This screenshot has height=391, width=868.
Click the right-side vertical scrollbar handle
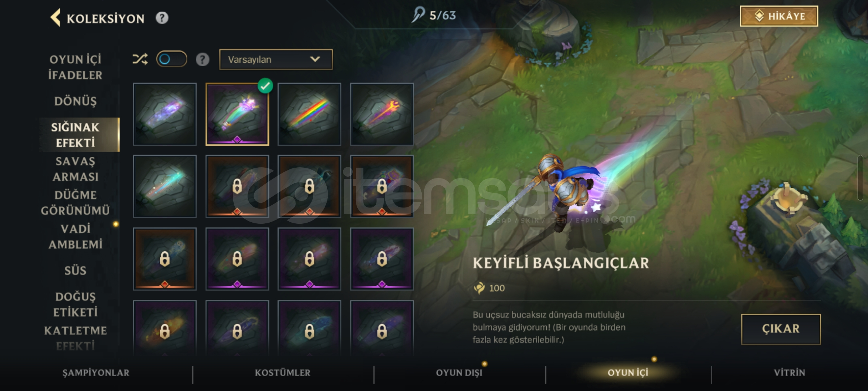(x=860, y=177)
